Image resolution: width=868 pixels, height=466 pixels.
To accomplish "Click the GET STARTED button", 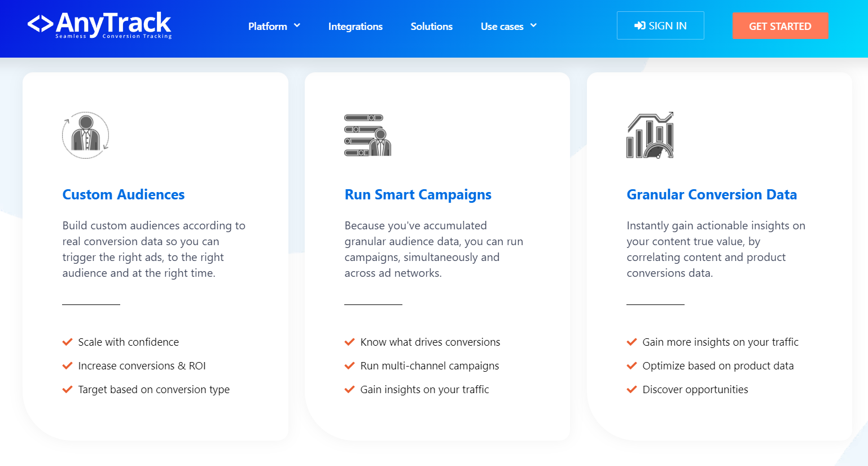I will 780,26.
